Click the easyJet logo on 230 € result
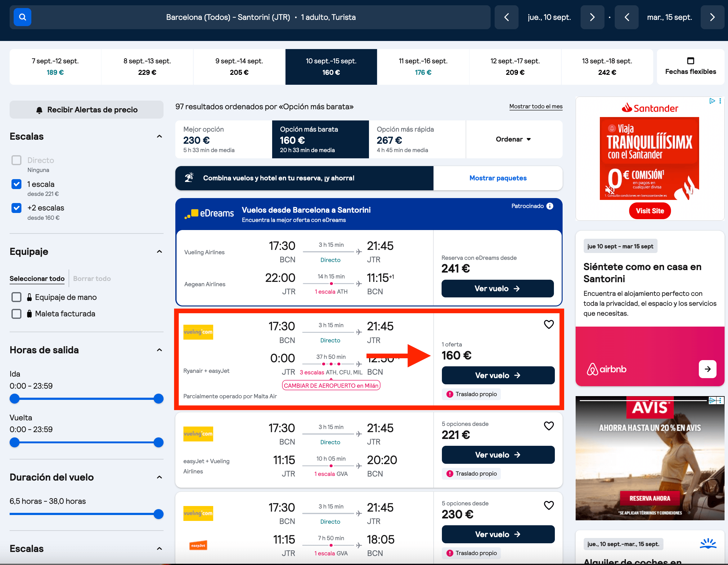728x565 pixels. 198,545
